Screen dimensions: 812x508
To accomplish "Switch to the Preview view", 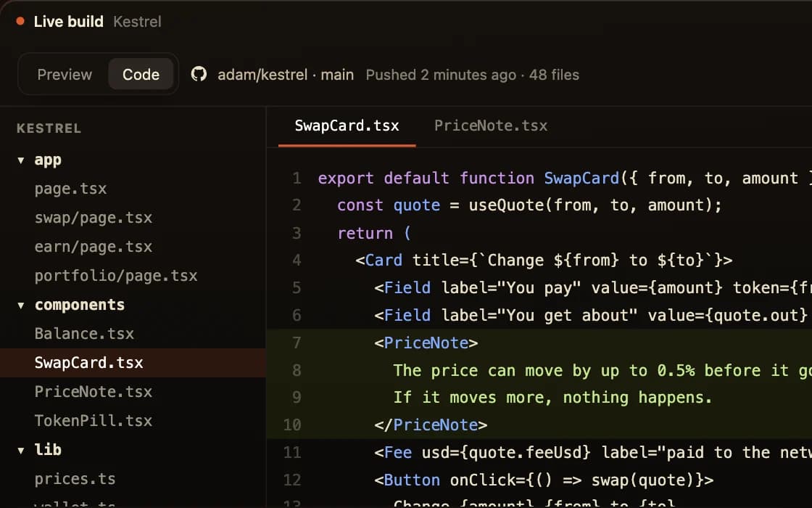I will 65,75.
